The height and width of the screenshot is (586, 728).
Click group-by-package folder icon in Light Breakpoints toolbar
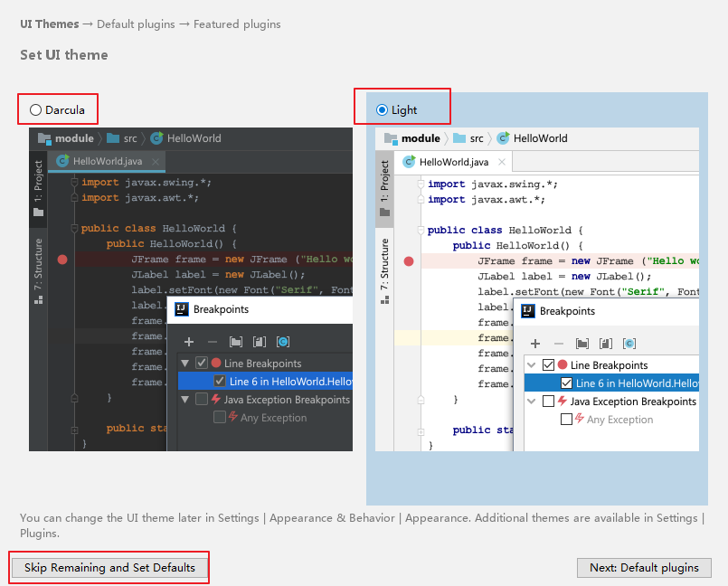click(x=582, y=344)
